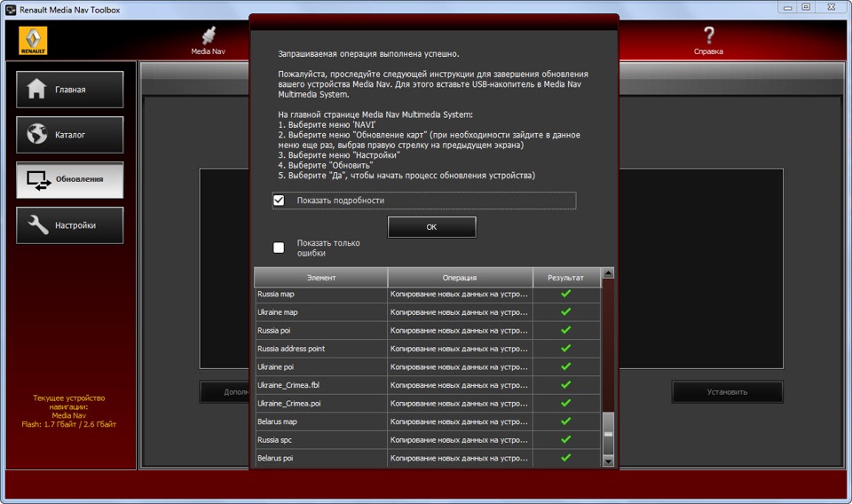Sort table by Операция column header
The width and height of the screenshot is (852, 504).
coord(460,278)
